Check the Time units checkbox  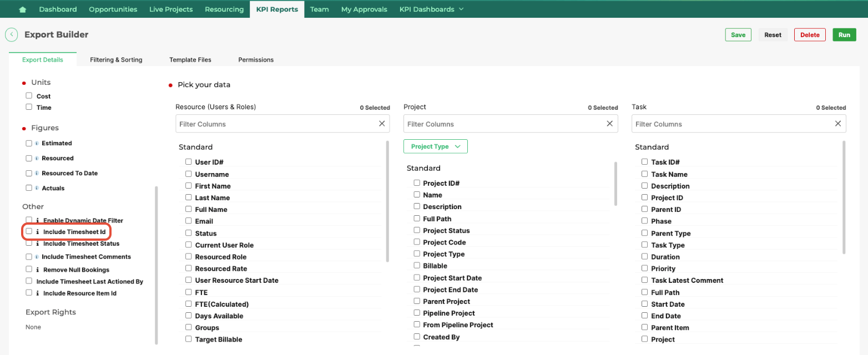coord(29,106)
